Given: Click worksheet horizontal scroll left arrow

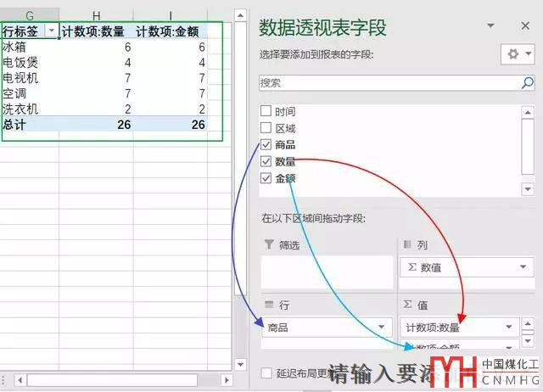Looking at the screenshot, I should (20, 380).
